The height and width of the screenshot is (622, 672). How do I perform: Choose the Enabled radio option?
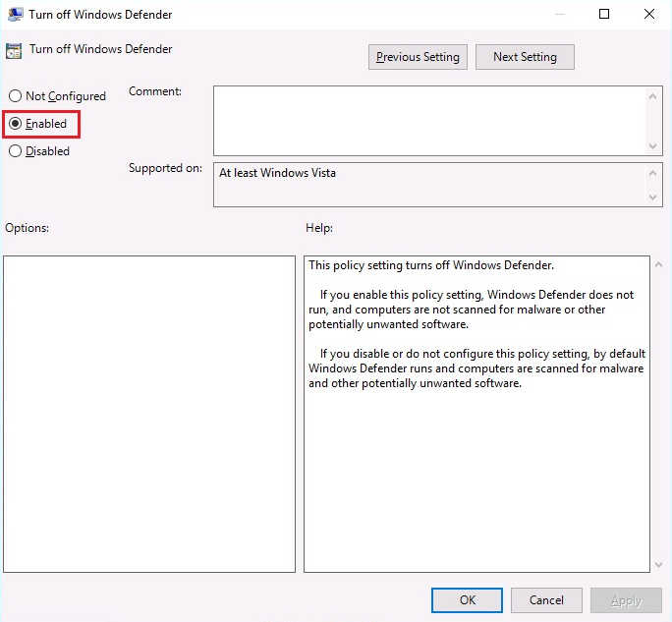pos(15,124)
